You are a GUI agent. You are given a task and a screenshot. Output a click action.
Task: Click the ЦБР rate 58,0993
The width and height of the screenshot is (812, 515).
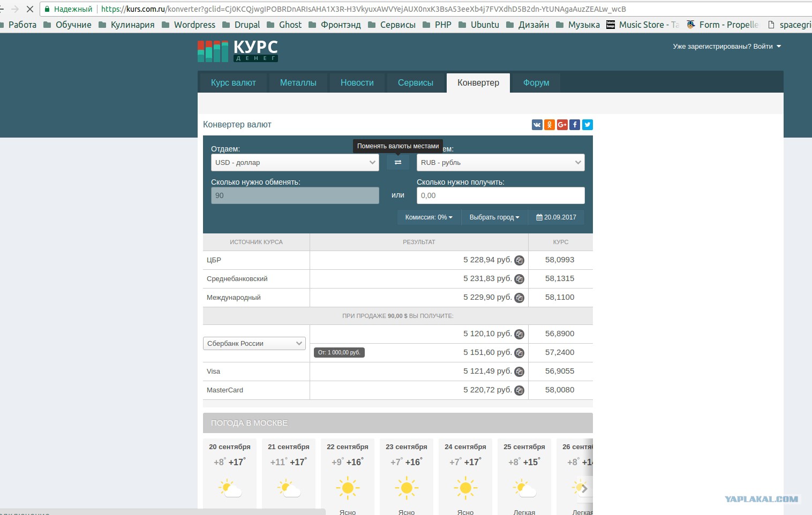[560, 260]
